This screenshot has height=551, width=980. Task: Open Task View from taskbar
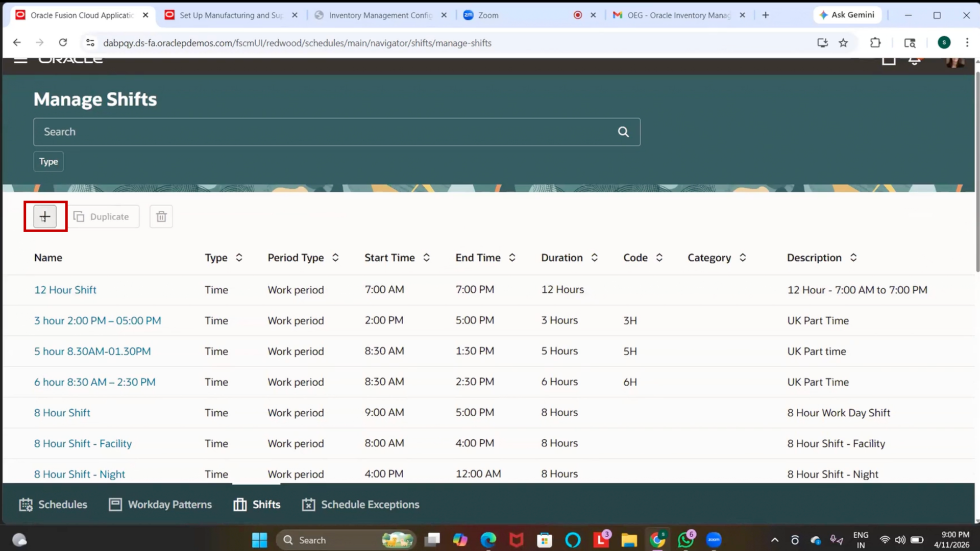pos(432,540)
